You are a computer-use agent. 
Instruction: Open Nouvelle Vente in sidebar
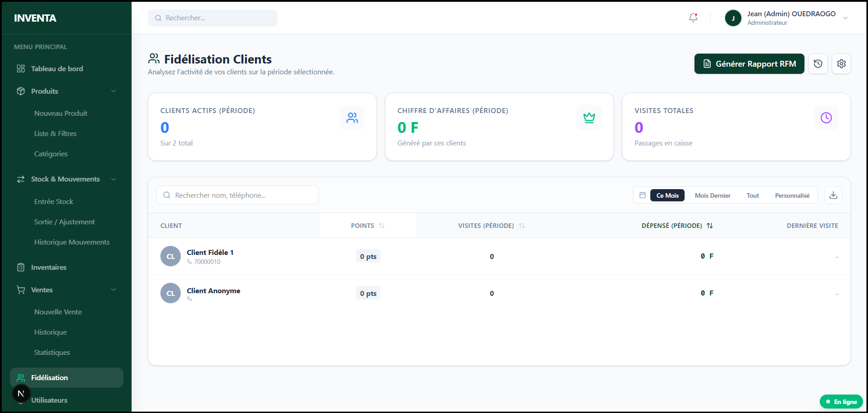(x=58, y=312)
